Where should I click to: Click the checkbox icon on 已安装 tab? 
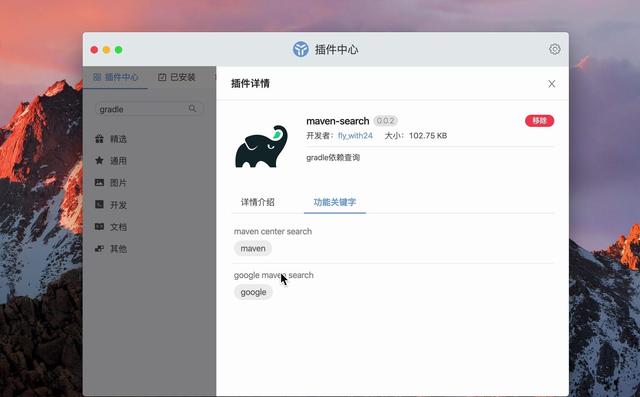pos(162,77)
